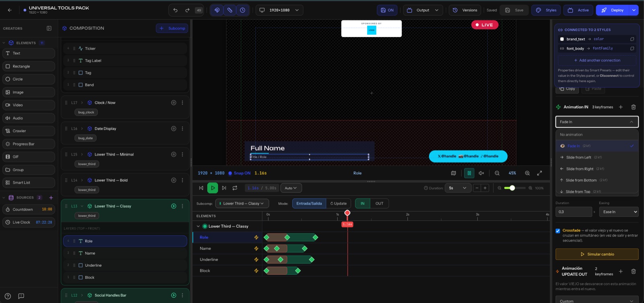Zoom out the canvas preview
The width and height of the screenshot is (644, 303).
[x=497, y=173]
